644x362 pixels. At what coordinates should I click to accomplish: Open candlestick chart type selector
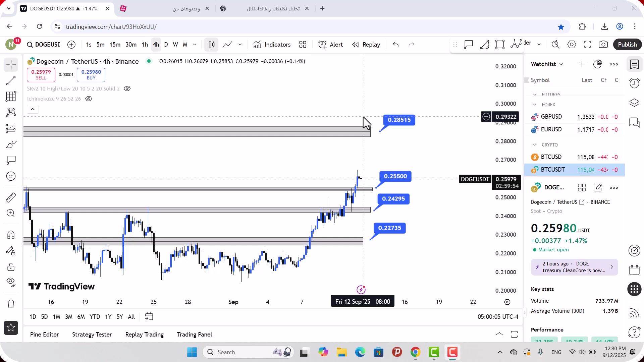(212, 45)
